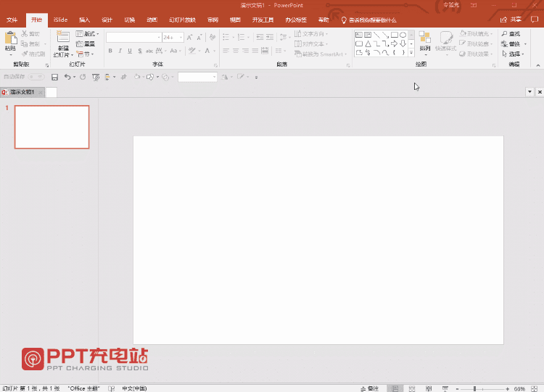Click the Redo icon in quick access toolbar
The height and width of the screenshot is (392, 544).
tap(83, 77)
